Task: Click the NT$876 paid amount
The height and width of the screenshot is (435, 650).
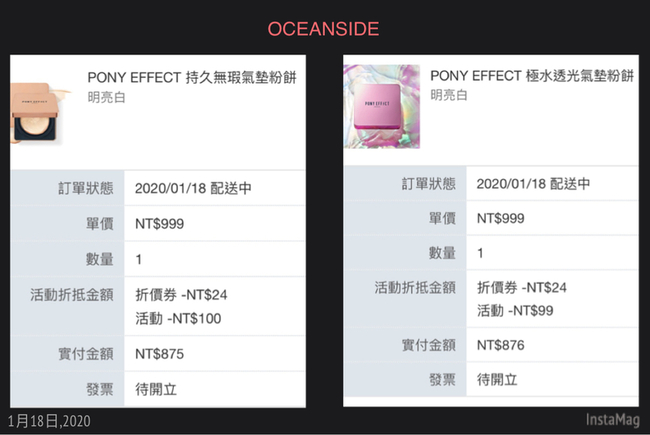Action: pos(501,345)
